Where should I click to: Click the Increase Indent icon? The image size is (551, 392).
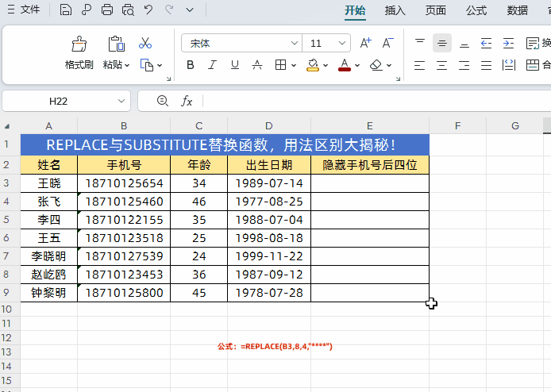(508, 43)
